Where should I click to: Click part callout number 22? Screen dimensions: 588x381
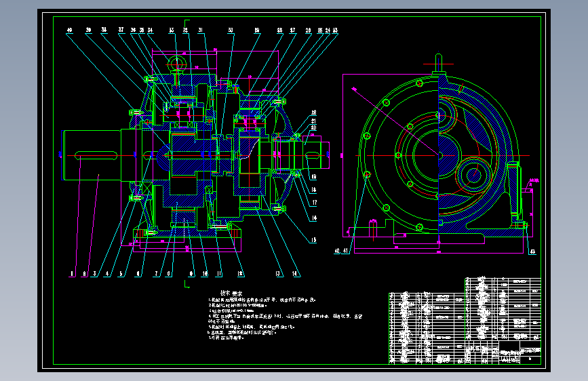point(313,113)
